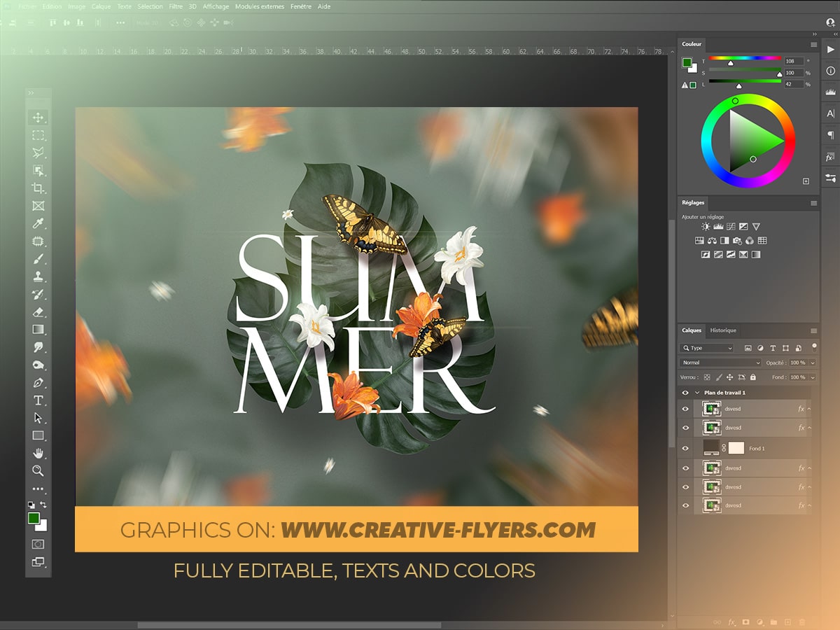
Task: Pick the Eyedropper tool
Action: pos(38,223)
